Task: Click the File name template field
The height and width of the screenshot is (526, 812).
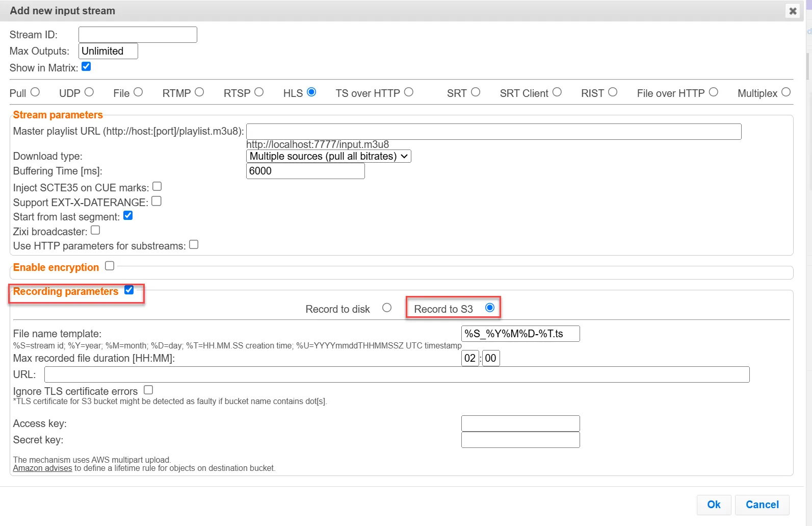Action: 520,334
